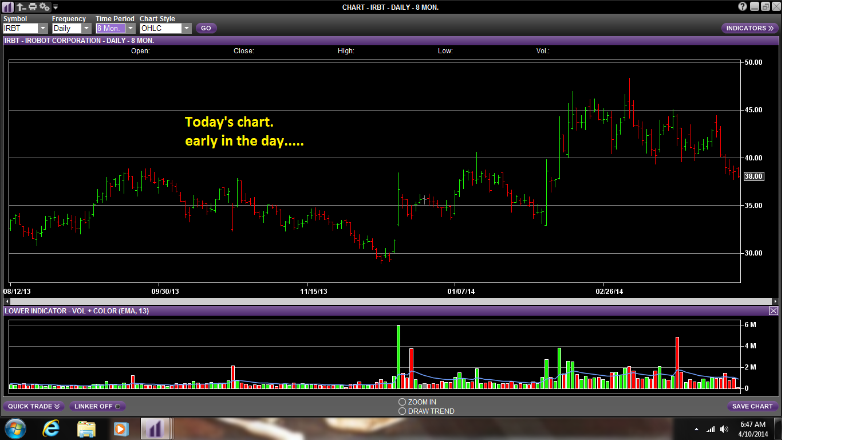
Task: Click the scrollbar left arrow under chart
Action: (6, 301)
